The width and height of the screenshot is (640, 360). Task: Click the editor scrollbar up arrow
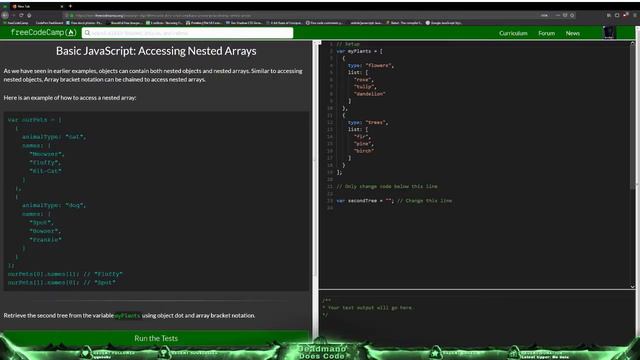[x=632, y=43]
